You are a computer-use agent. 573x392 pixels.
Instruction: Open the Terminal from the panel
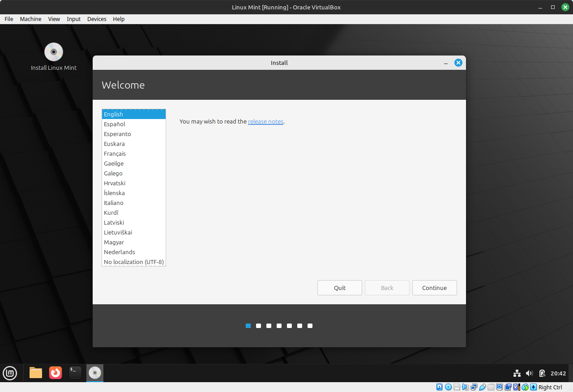click(75, 373)
